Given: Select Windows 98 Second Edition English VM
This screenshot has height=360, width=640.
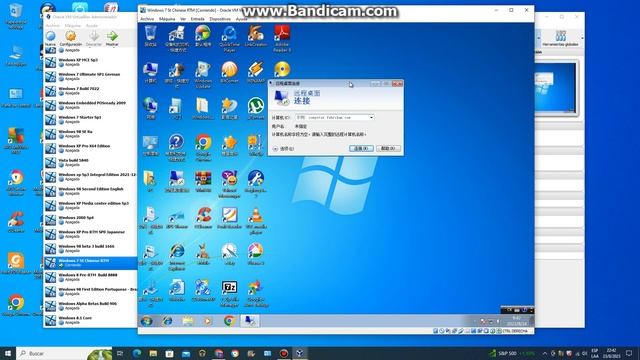Looking at the screenshot, I should pos(90,191).
